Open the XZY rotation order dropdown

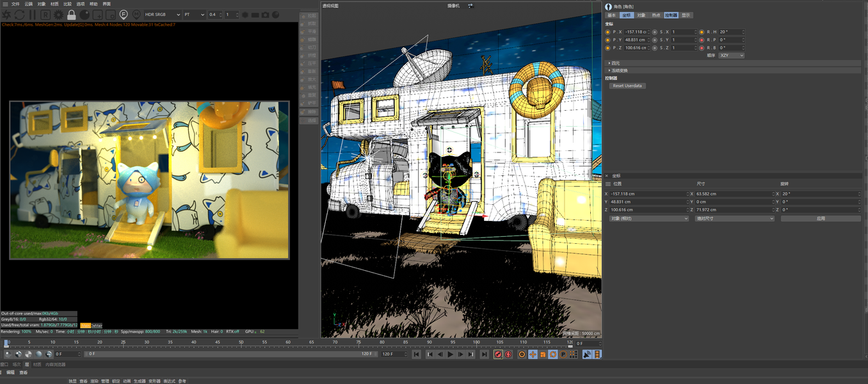732,56
